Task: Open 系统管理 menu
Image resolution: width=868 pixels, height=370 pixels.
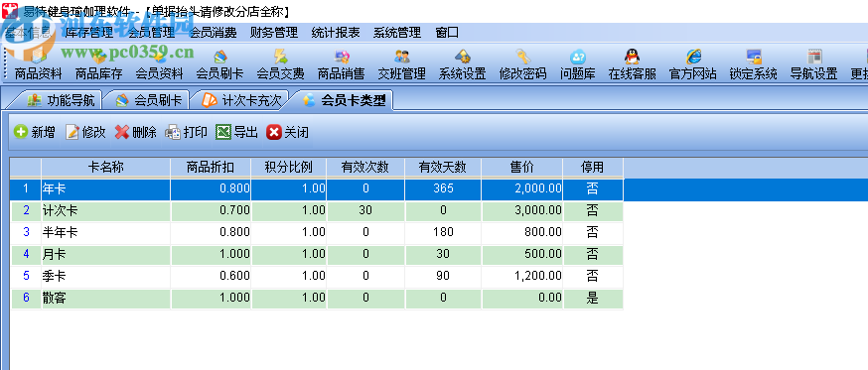Action: tap(397, 33)
